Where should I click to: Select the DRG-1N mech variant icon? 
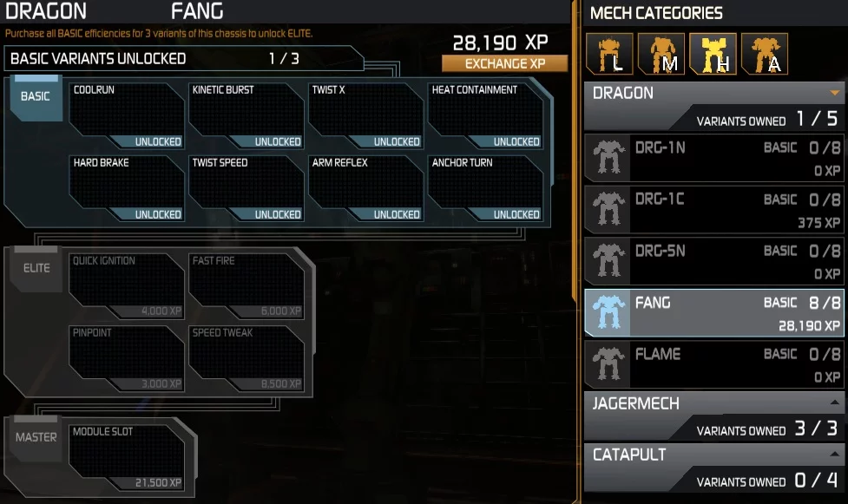[608, 157]
